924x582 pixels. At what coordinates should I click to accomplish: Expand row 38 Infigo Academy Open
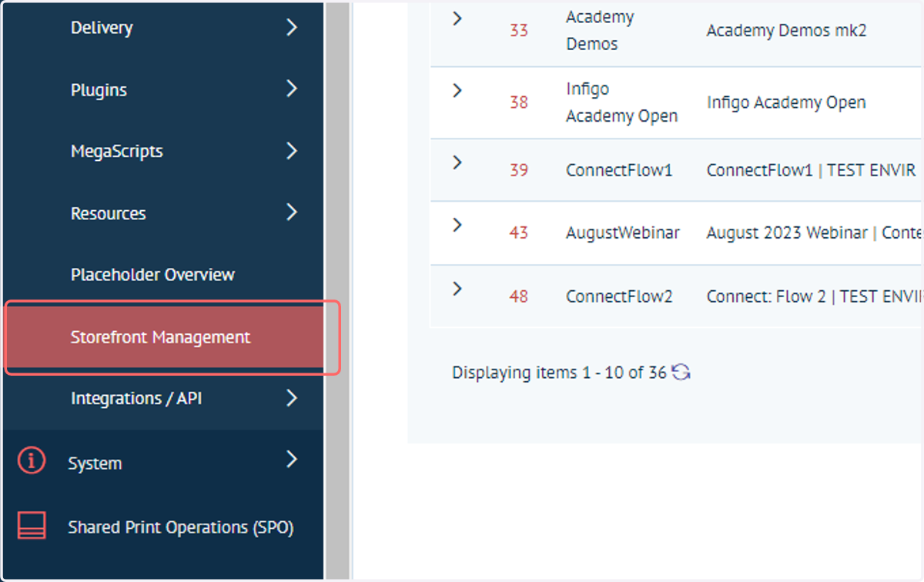(457, 91)
